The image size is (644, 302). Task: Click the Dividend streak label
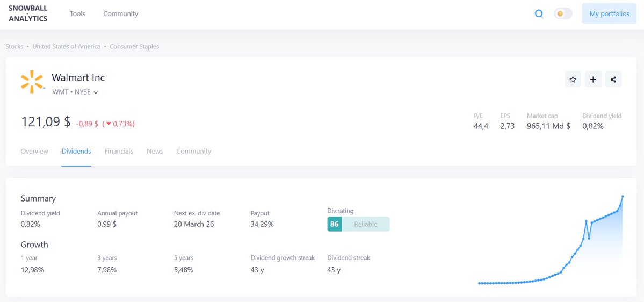click(x=349, y=258)
